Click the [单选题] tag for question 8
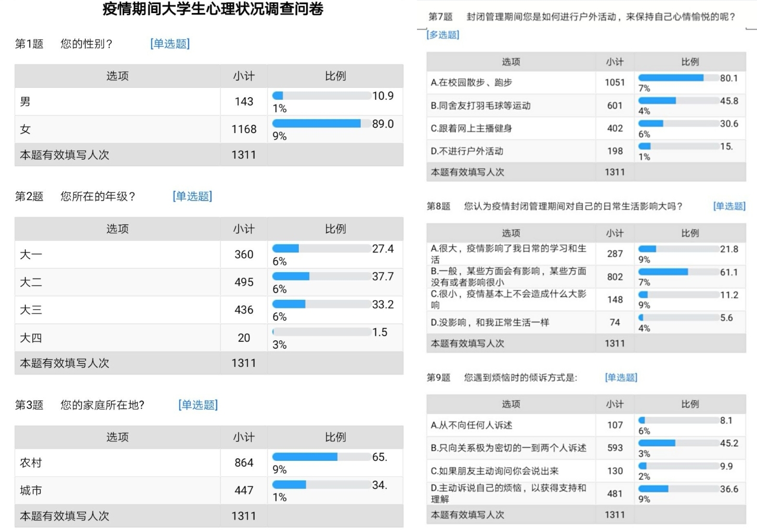The width and height of the screenshot is (757, 532). pos(729,206)
